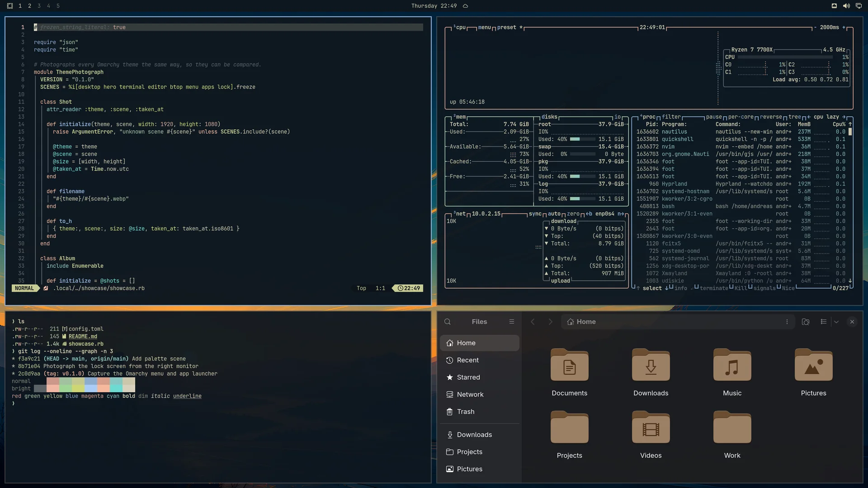Viewport: 868px width, 488px height.
Task: Go forward in Files navigation
Action: pos(550,322)
